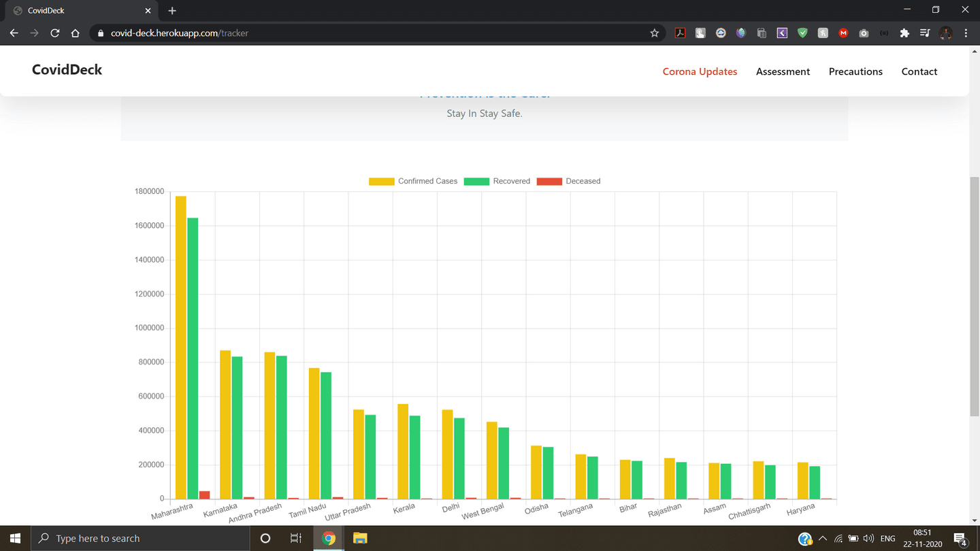Click the 'Uttar Pradesh' axis label

(348, 512)
